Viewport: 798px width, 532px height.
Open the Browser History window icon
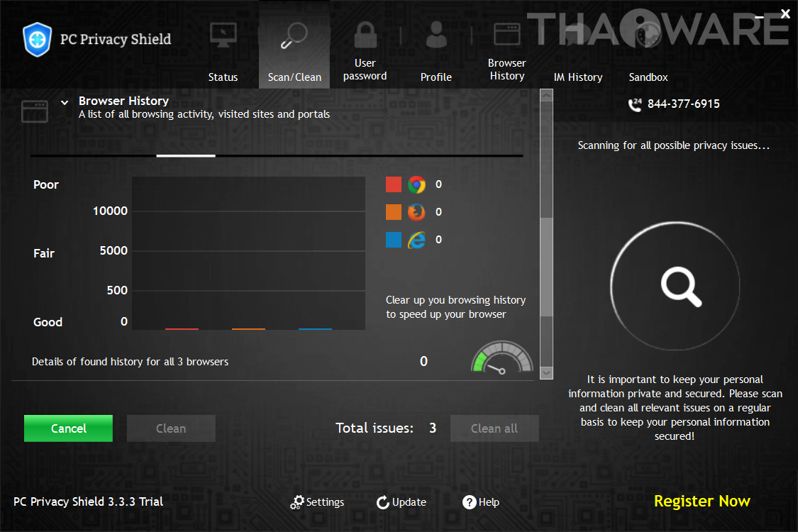click(x=507, y=34)
